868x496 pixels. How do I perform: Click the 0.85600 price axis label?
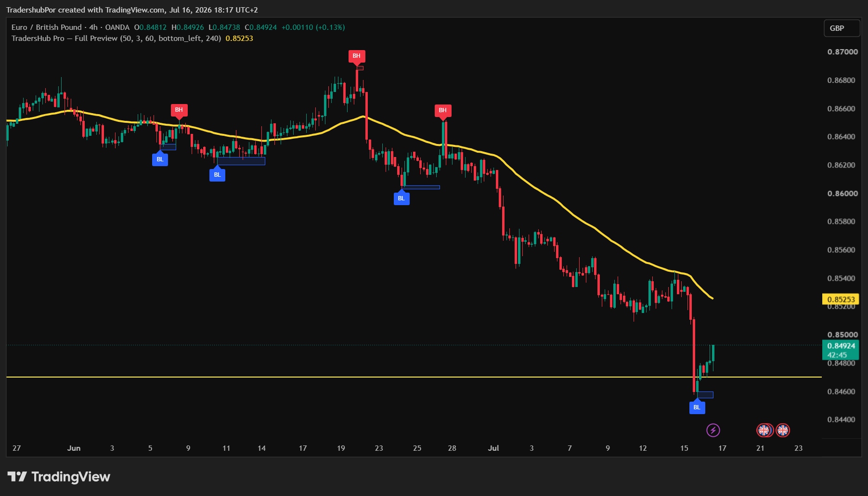pos(842,250)
